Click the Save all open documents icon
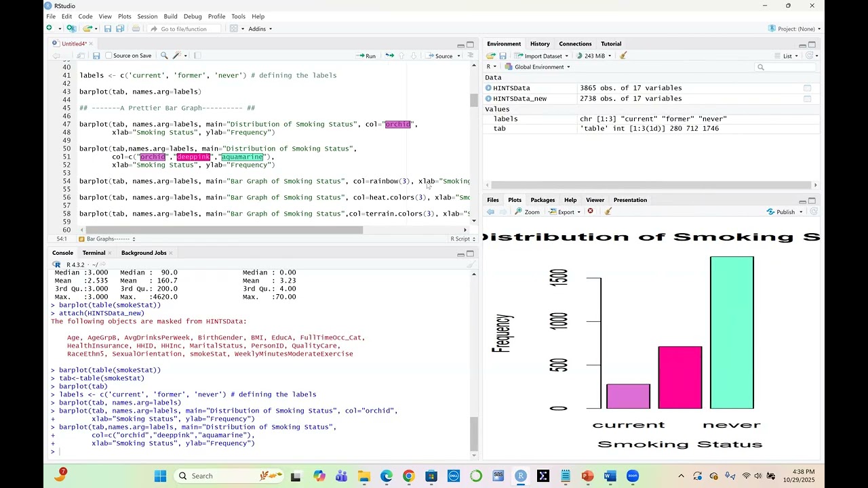The height and width of the screenshot is (488, 868). [120, 28]
